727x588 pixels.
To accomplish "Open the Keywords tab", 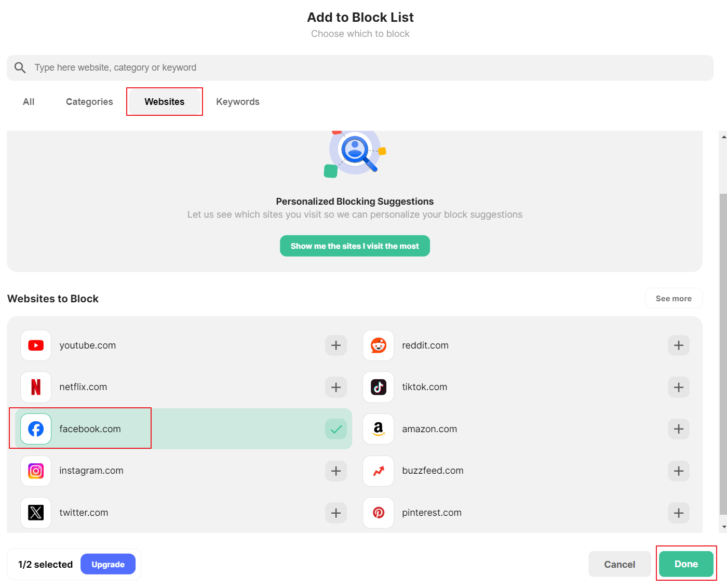I will tap(238, 102).
